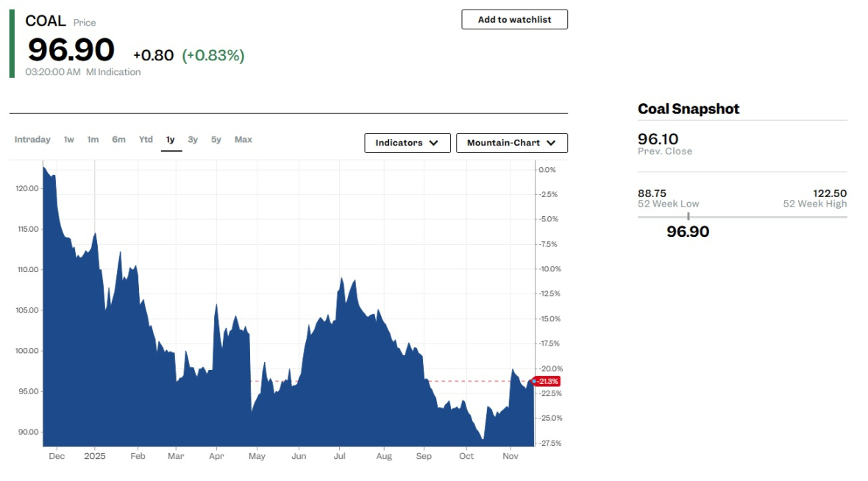The image size is (868, 481).
Task: Click the COAL price heading
Action: [46, 21]
